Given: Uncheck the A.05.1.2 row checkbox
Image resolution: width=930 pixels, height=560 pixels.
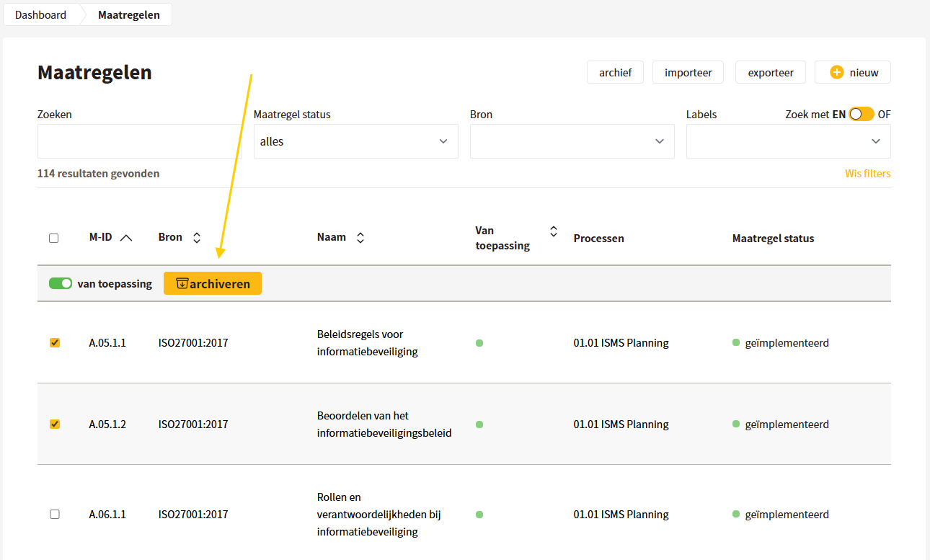Looking at the screenshot, I should (55, 425).
